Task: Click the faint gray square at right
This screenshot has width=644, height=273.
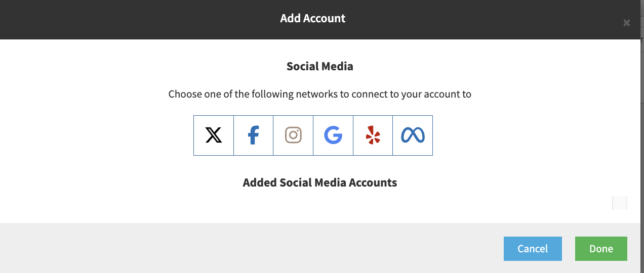Action: tap(620, 203)
